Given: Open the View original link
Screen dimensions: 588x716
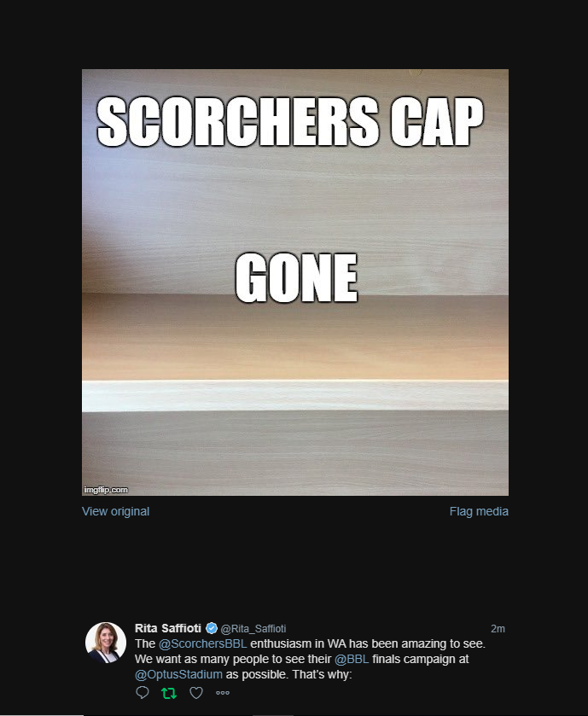Looking at the screenshot, I should tap(115, 511).
